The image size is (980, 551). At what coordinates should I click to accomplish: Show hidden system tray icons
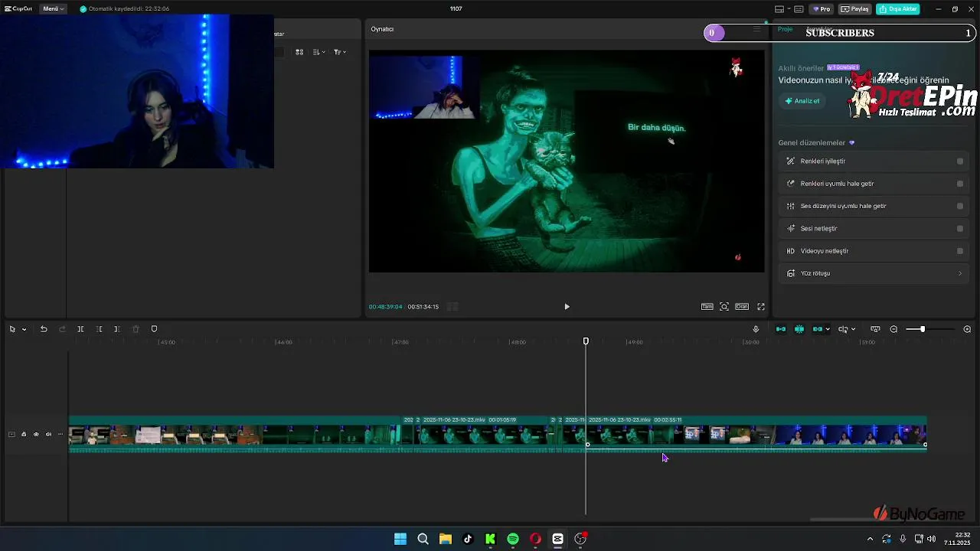tap(870, 539)
